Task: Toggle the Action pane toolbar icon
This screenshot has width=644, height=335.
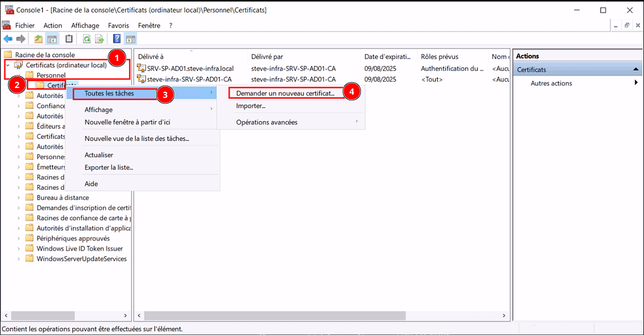Action: (x=131, y=39)
